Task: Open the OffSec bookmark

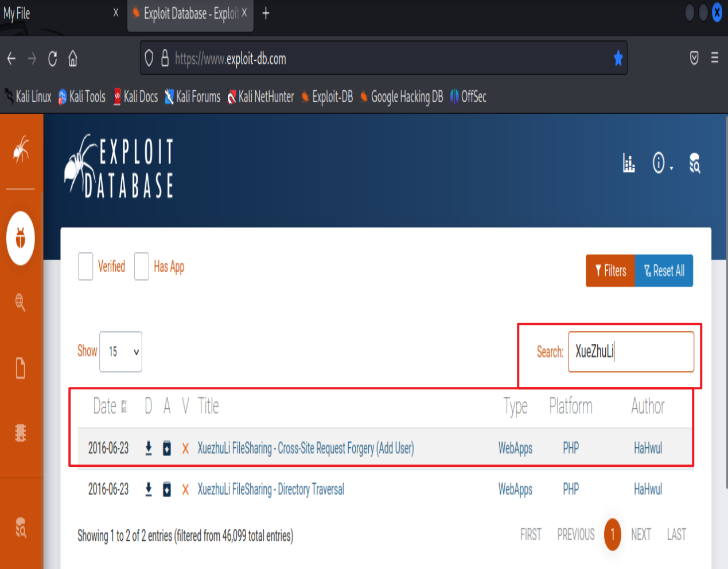Action: (x=468, y=96)
